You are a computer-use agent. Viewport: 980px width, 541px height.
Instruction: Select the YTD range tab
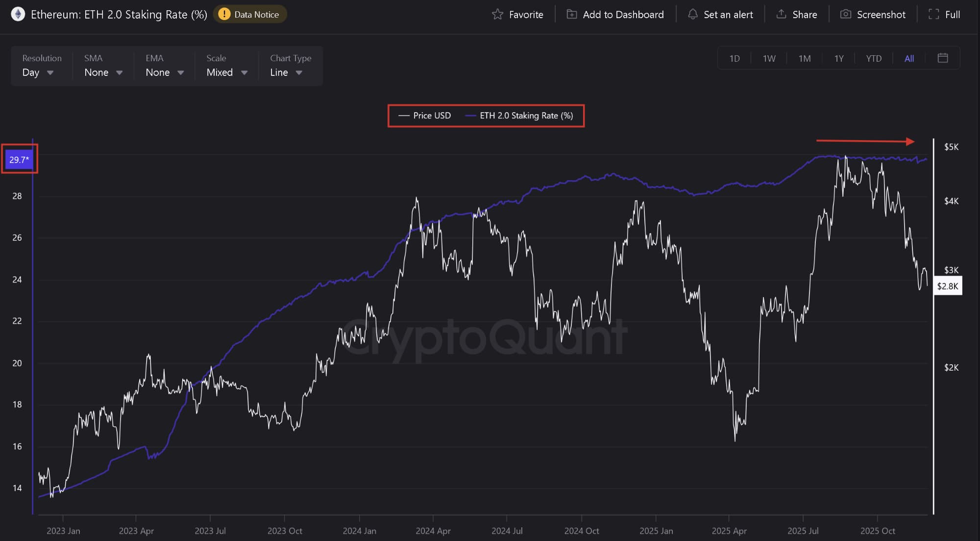[x=873, y=58]
